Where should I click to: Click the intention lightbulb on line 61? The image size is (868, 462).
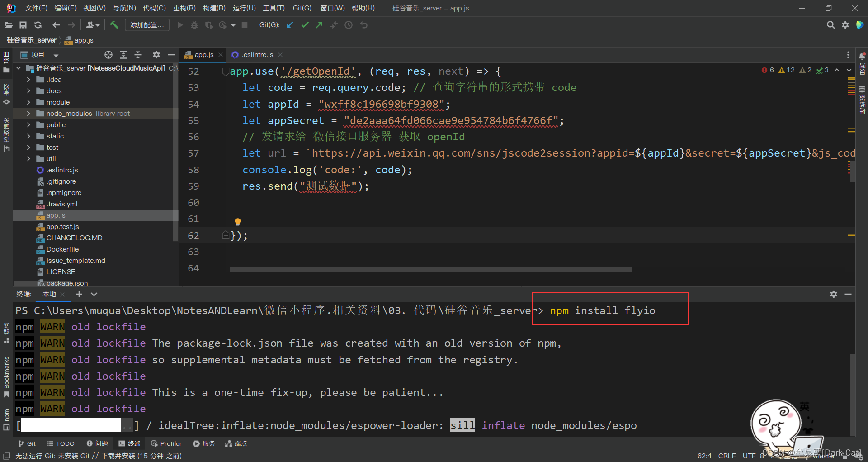pyautogui.click(x=238, y=222)
